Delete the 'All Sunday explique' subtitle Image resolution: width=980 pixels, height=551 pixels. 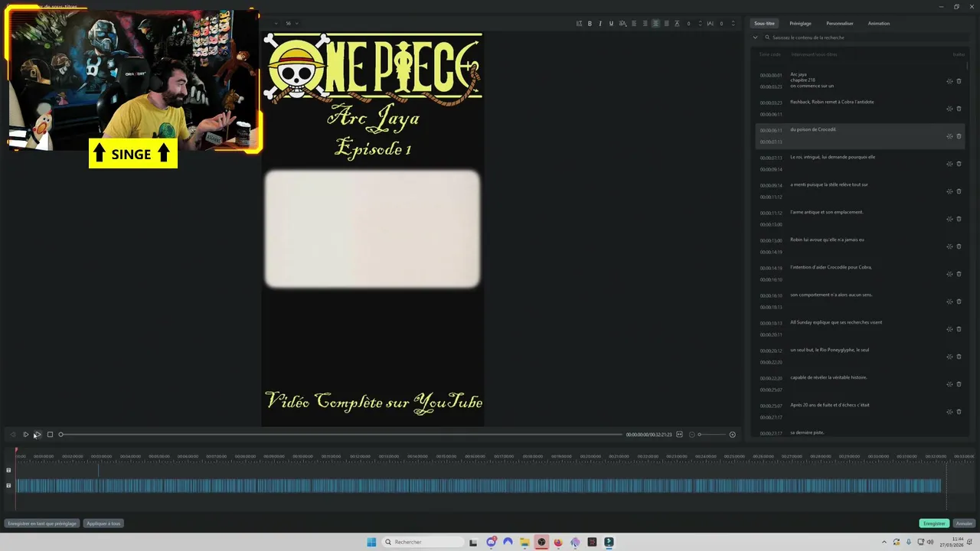pos(959,329)
